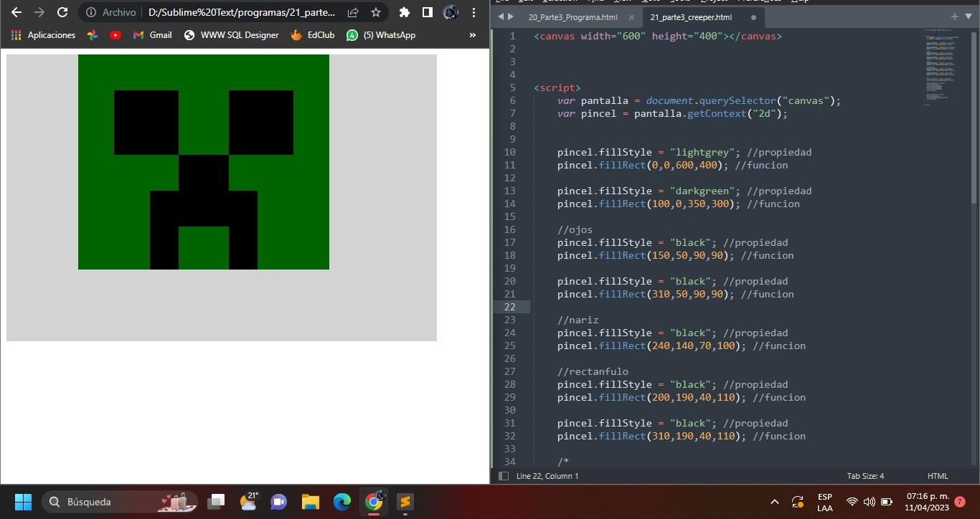The image size is (980, 519).
Task: Reload the creeper page in Chrome
Action: pyautogui.click(x=62, y=12)
